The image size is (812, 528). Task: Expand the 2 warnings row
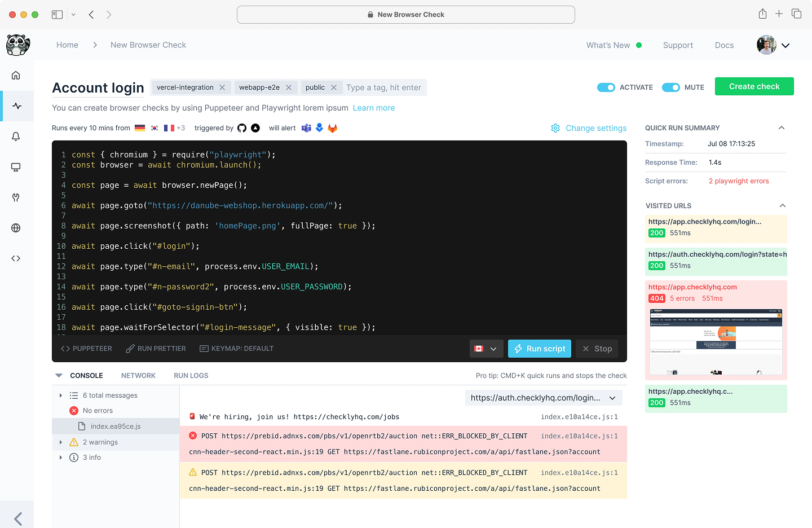click(x=61, y=442)
